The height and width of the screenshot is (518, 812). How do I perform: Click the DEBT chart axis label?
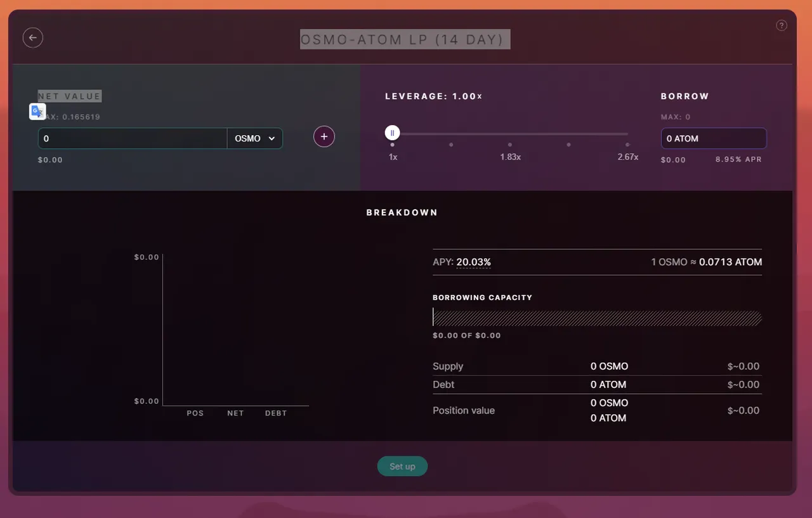tap(276, 413)
